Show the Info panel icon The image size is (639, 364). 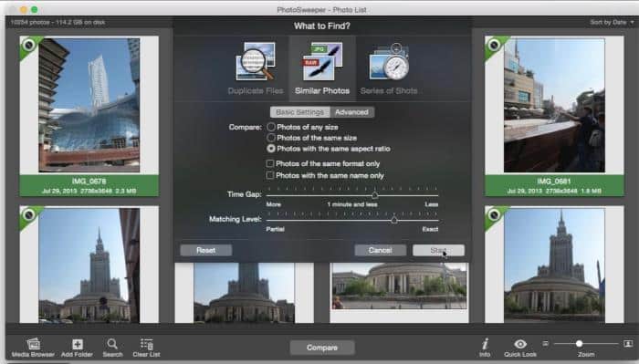click(x=485, y=344)
